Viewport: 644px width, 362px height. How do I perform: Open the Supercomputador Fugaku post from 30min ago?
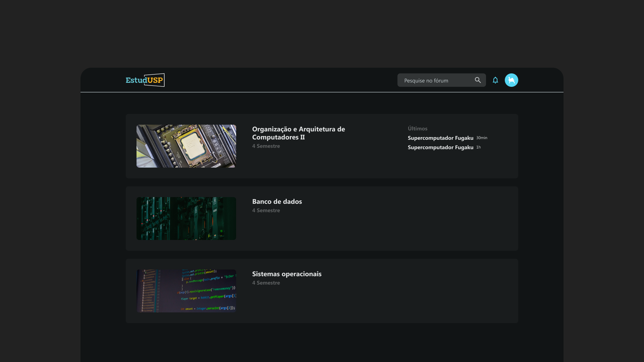(440, 138)
